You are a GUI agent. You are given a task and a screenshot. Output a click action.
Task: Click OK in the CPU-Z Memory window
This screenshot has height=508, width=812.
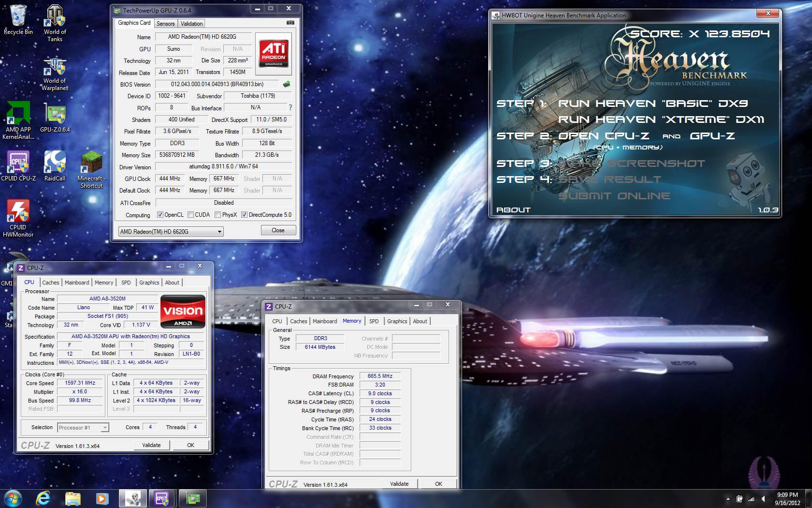(x=438, y=484)
